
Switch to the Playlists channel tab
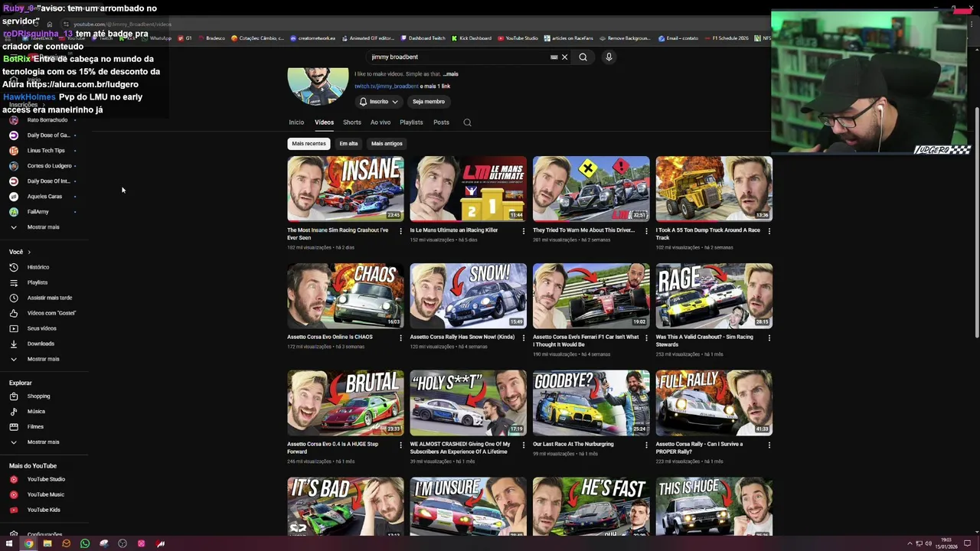point(411,122)
